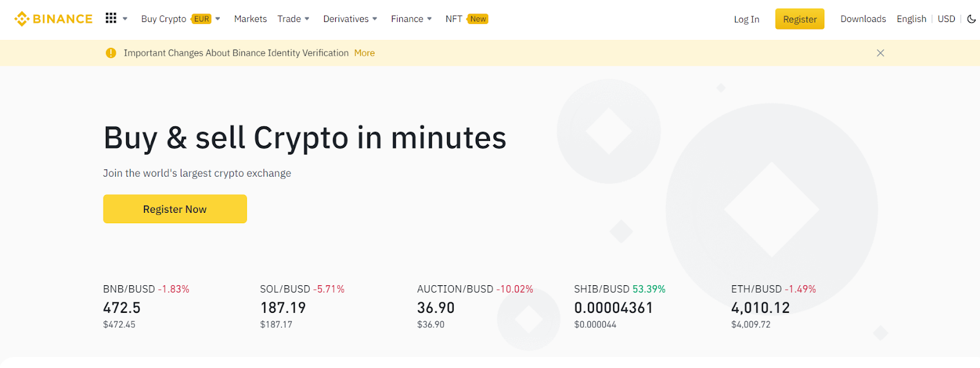
Task: Open the apps grid menu icon
Action: [111, 18]
